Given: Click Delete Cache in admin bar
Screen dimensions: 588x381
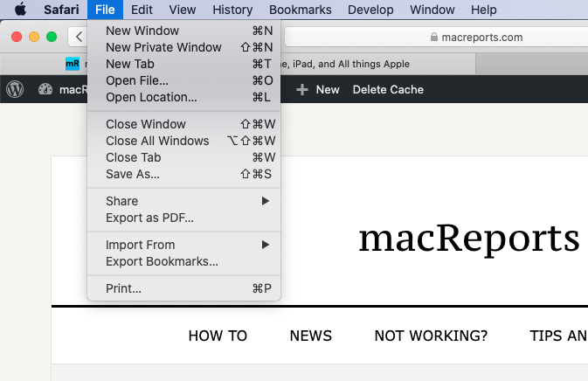Looking at the screenshot, I should pyautogui.click(x=388, y=90).
